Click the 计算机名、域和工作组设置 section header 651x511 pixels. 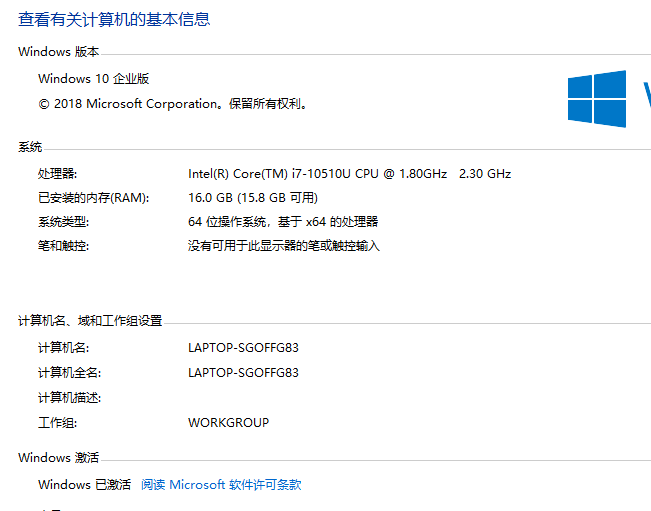90,320
